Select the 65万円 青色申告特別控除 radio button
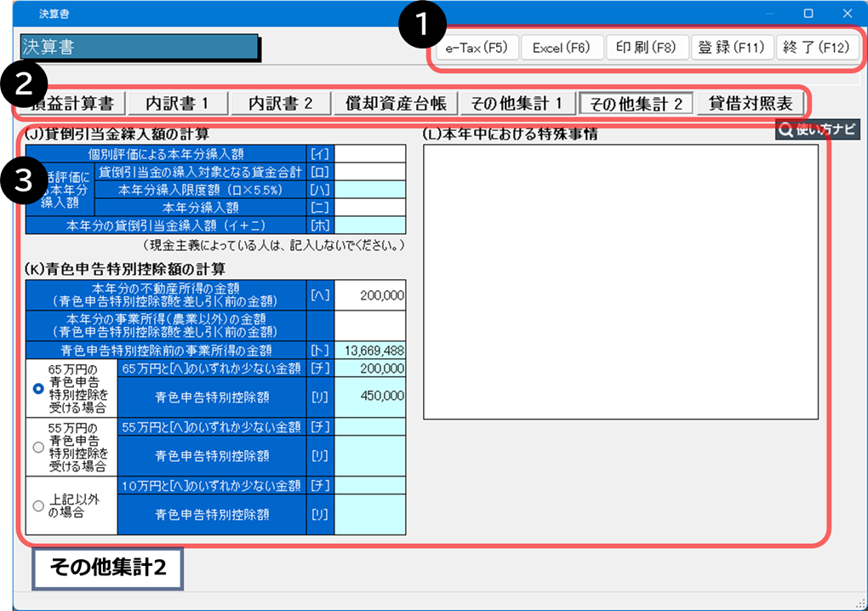 [x=37, y=388]
